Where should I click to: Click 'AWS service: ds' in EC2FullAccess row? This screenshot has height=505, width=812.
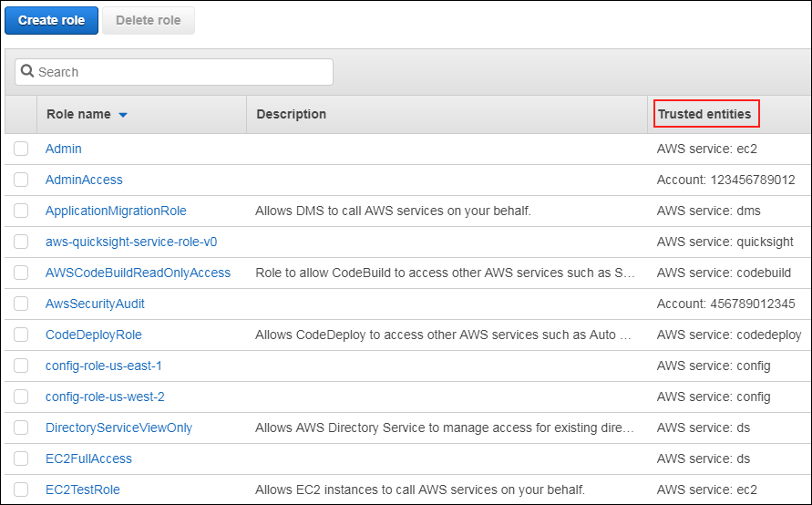704,459
